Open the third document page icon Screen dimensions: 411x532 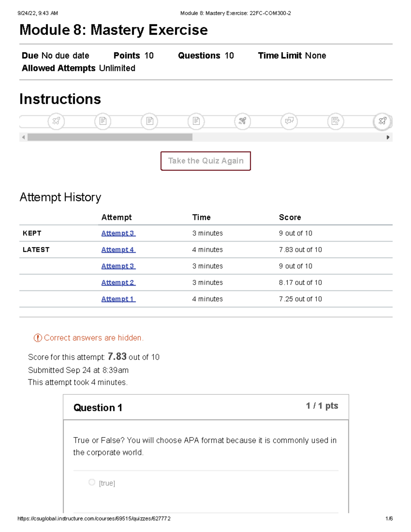pos(195,121)
